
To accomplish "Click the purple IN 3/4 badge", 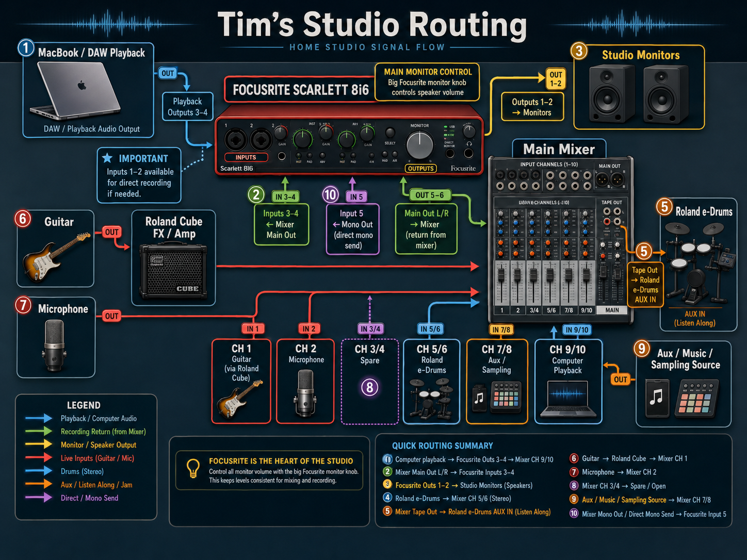I will (370, 328).
